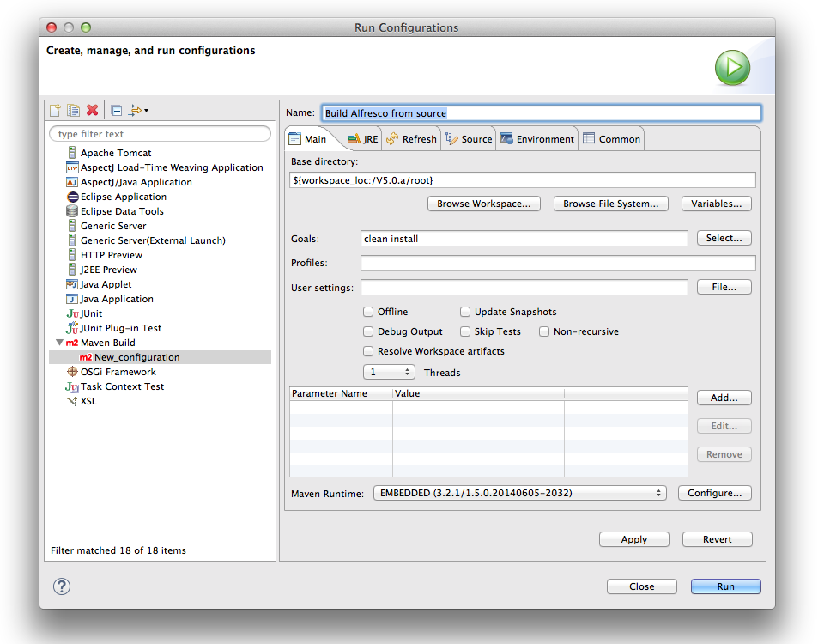Click the OSGi Framework icon

tap(72, 372)
